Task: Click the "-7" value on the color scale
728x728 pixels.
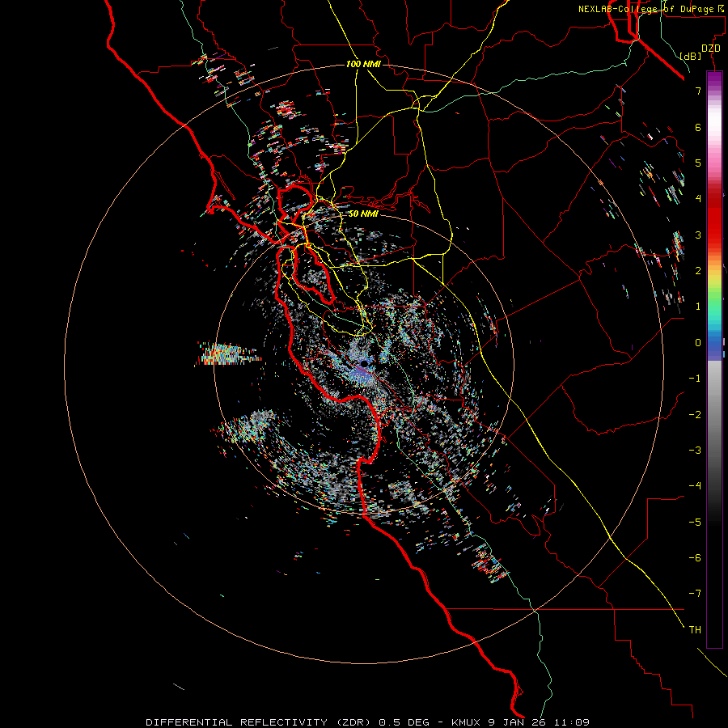Action: tap(695, 594)
